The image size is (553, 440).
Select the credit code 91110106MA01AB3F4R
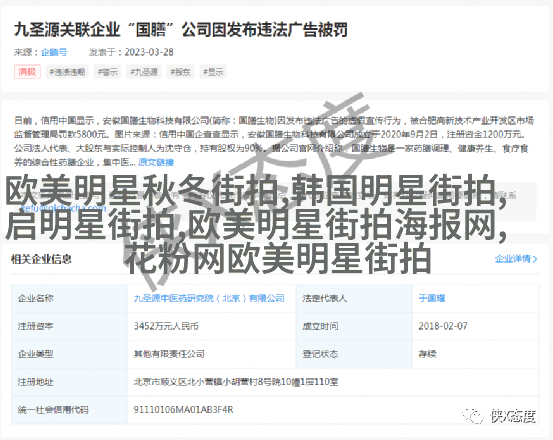click(183, 410)
